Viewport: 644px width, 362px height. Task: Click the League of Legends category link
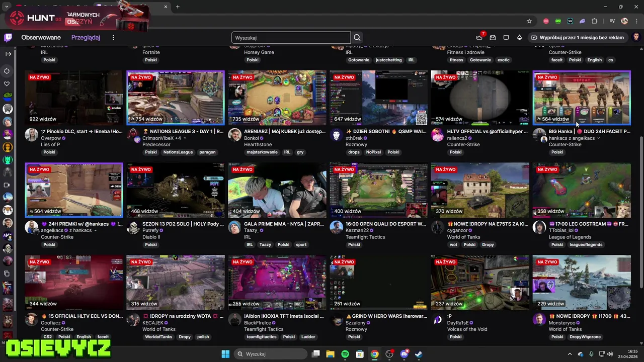[x=570, y=237]
